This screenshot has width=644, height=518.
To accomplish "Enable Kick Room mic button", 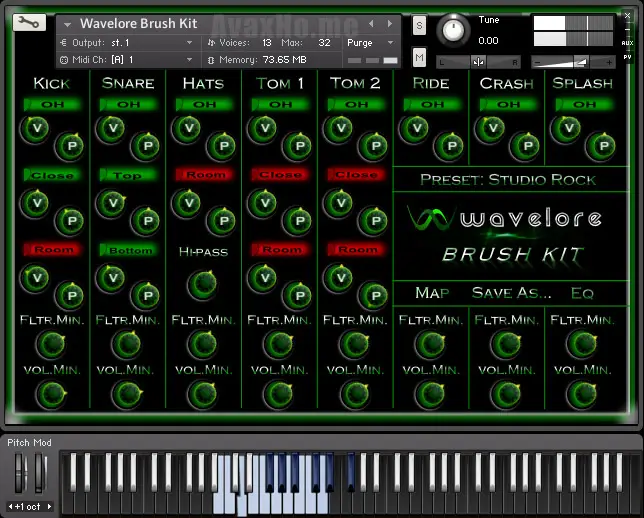I will pos(52,249).
